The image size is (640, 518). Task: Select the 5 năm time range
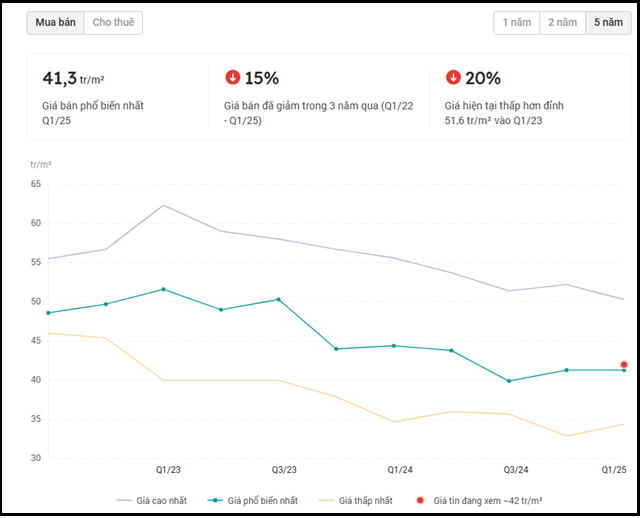pos(608,23)
